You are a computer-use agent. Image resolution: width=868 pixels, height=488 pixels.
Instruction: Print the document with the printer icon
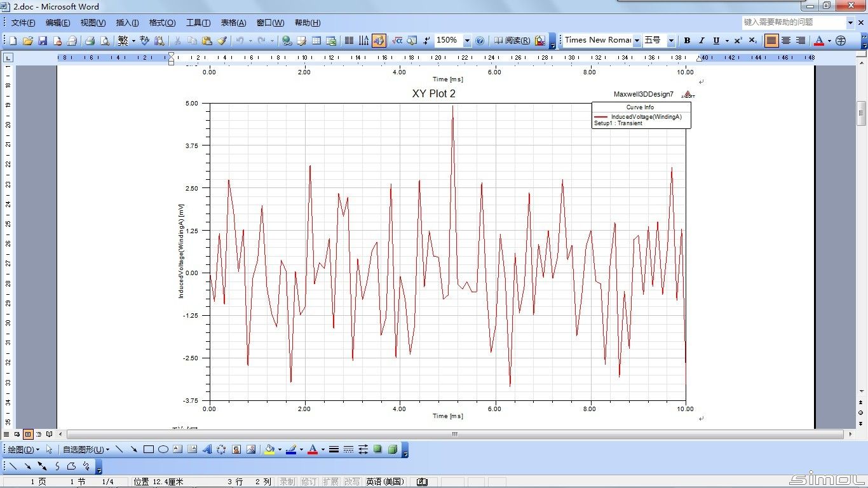coord(90,41)
